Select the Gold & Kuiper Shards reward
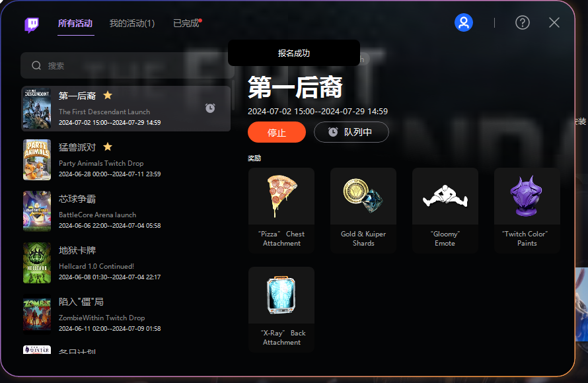The width and height of the screenshot is (588, 383). click(x=363, y=210)
